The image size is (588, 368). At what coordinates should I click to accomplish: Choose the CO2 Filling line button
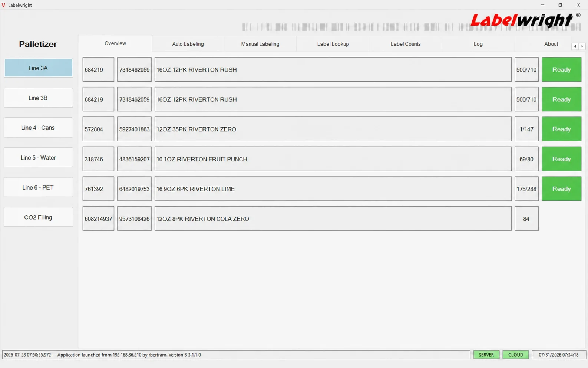coord(38,217)
